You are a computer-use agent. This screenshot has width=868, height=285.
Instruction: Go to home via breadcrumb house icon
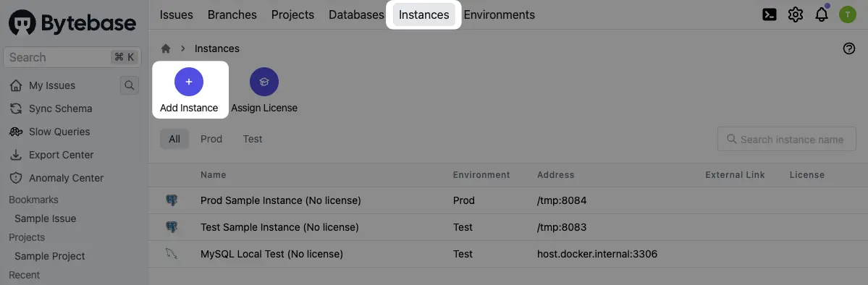pos(166,48)
